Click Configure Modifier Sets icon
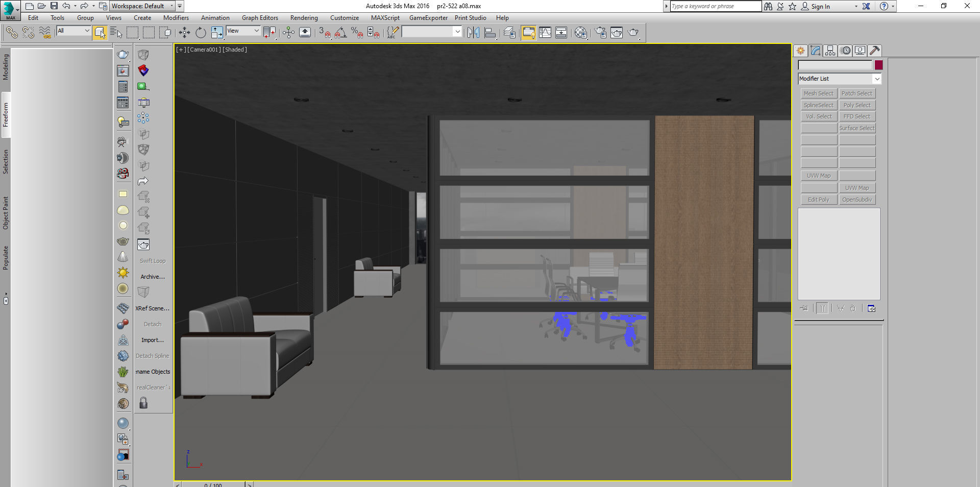Viewport: 980px width, 487px height. tap(871, 308)
